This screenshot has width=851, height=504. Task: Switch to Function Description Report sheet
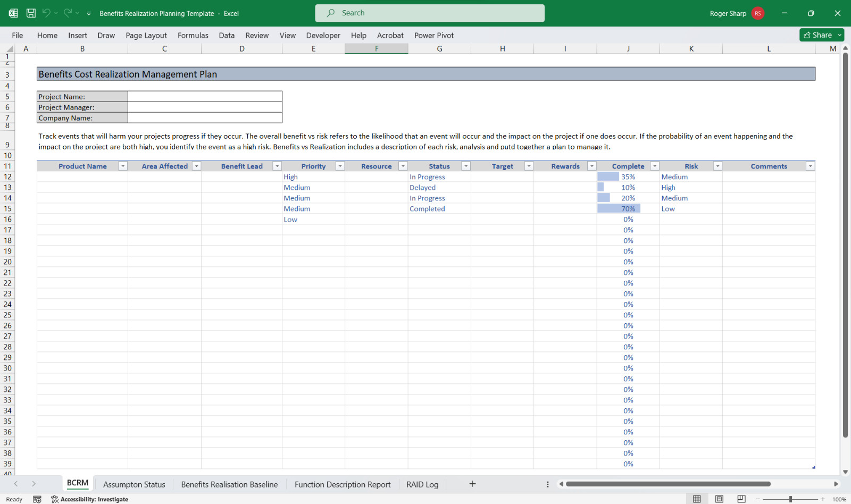(343, 484)
